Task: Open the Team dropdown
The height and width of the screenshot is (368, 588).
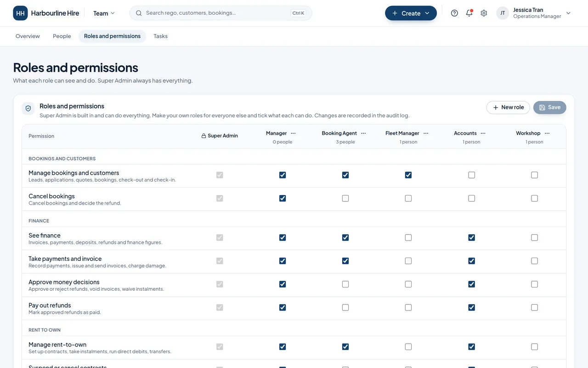Action: click(104, 13)
